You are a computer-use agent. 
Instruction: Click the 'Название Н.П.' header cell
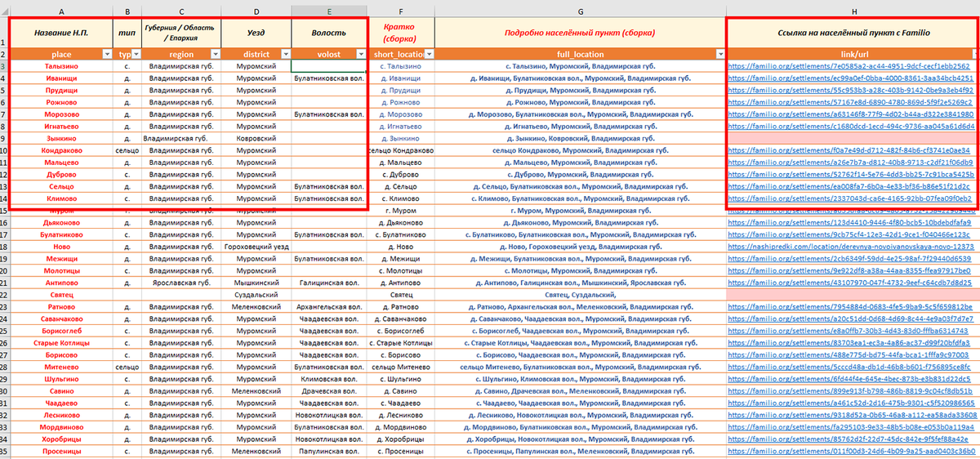pos(62,33)
